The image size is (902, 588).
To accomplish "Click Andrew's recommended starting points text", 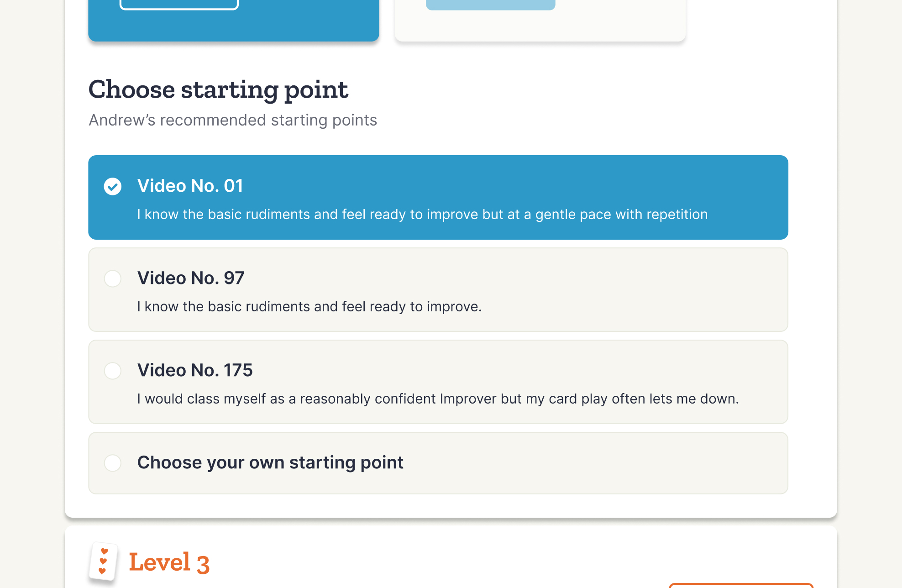I will pos(232,120).
